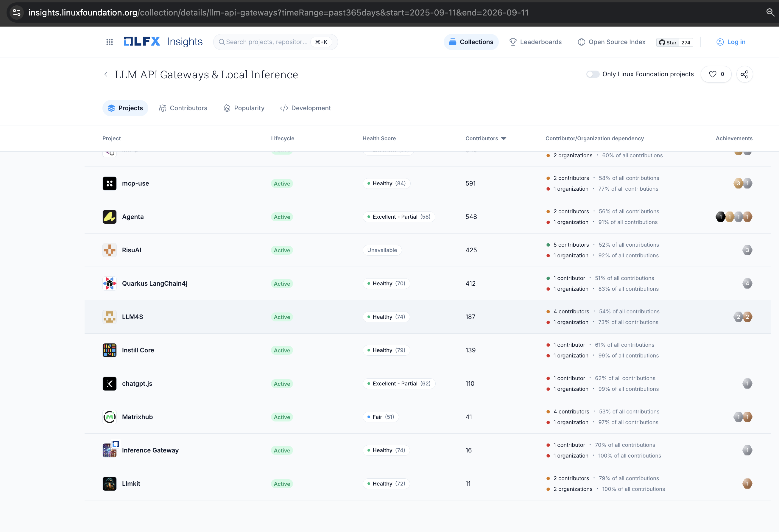Focus the Search projects input field

[275, 42]
